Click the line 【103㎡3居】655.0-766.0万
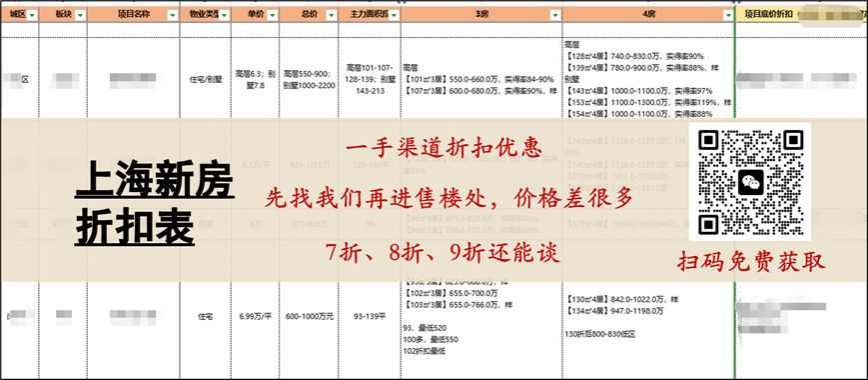The height and width of the screenshot is (380, 868). [457, 305]
